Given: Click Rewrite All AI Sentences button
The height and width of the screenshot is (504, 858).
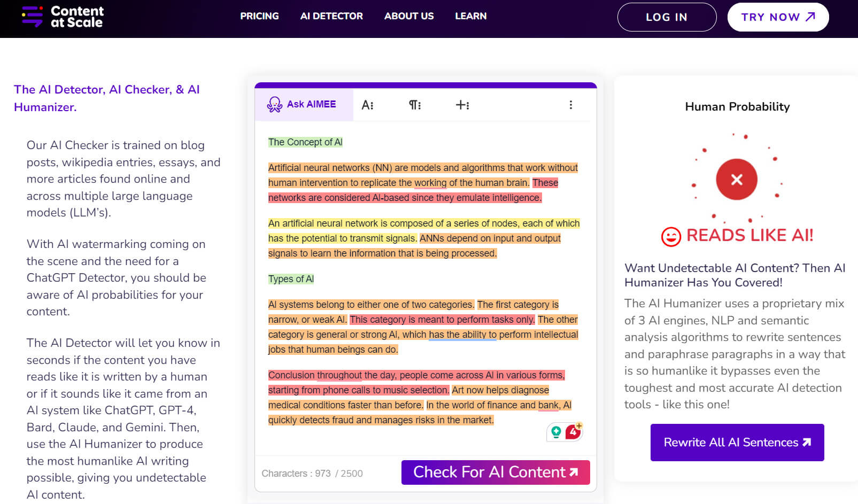Looking at the screenshot, I should coord(737,443).
